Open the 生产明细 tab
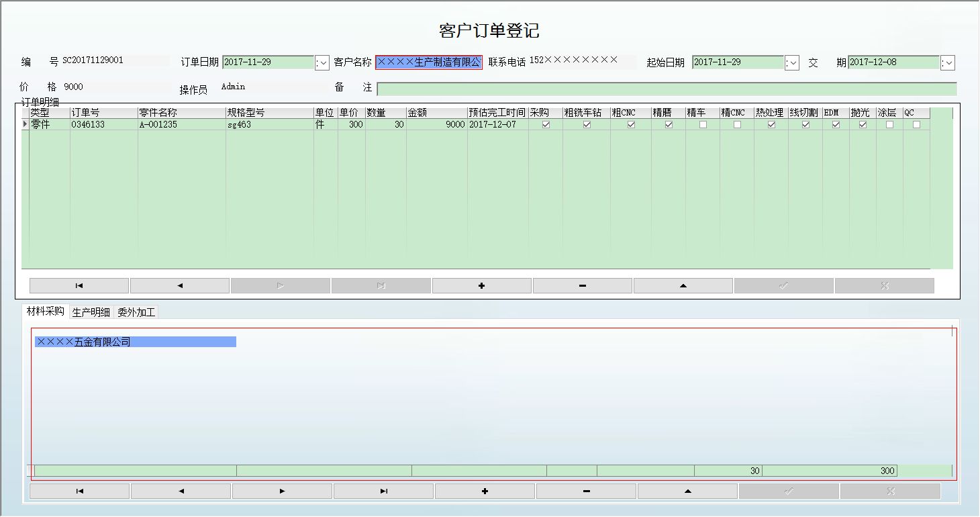This screenshot has width=980, height=517. click(91, 312)
